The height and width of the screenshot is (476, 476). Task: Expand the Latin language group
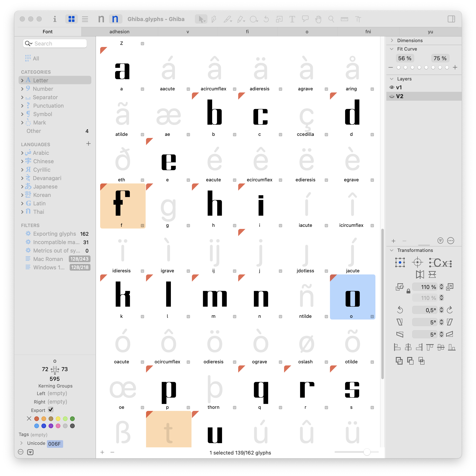pyautogui.click(x=22, y=203)
